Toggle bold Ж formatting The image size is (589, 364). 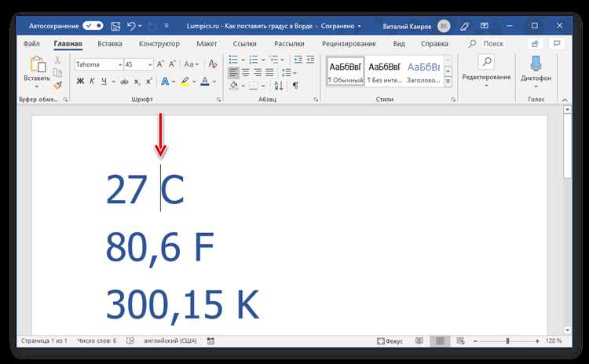[80, 81]
